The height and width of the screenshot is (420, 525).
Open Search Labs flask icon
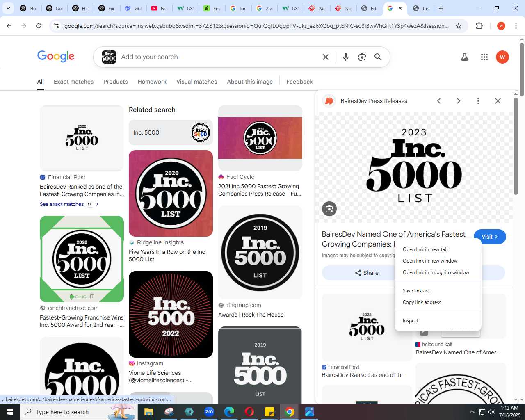pyautogui.click(x=465, y=57)
